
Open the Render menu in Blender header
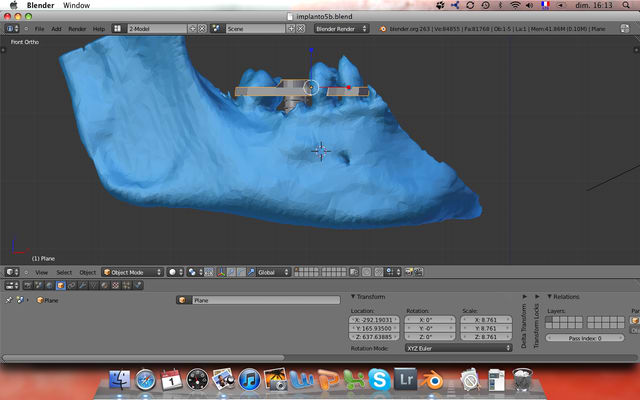tap(77, 29)
